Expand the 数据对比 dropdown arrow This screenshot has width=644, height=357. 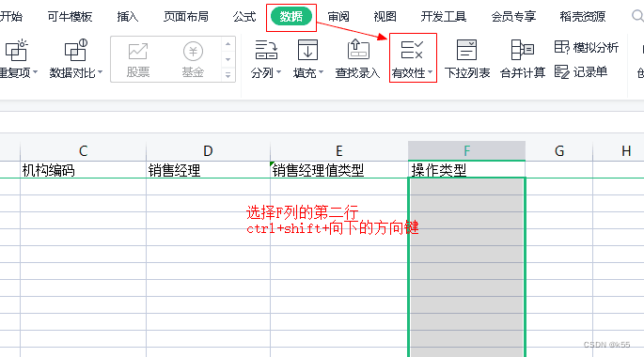pos(101,72)
